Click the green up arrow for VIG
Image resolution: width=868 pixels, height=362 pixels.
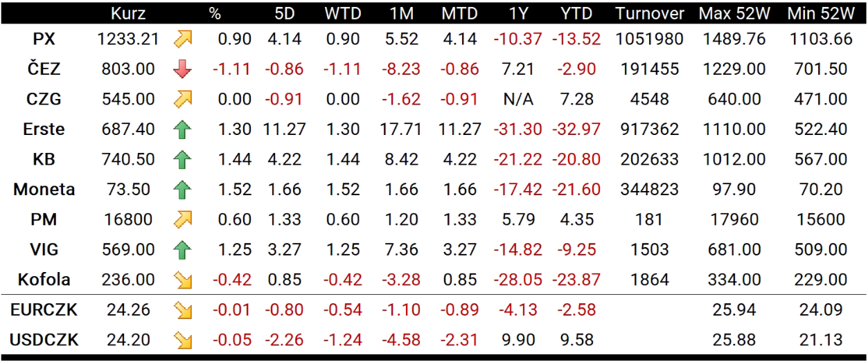(x=183, y=250)
